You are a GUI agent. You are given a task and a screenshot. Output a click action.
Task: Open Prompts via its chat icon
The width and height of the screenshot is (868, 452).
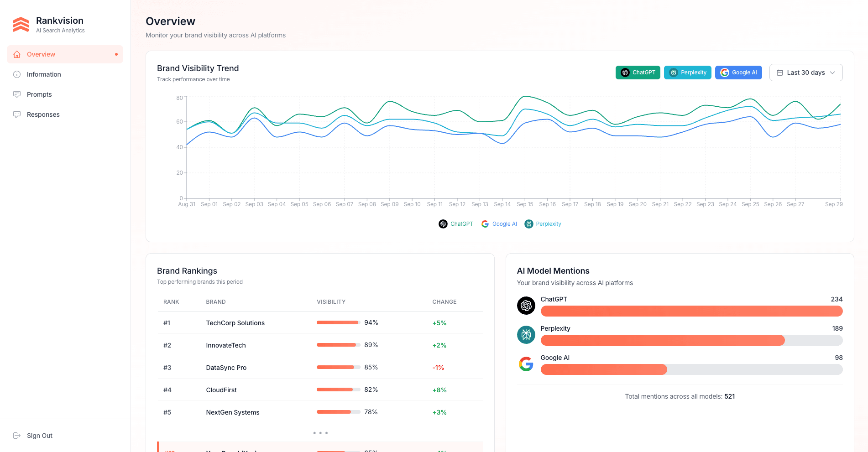coord(17,94)
